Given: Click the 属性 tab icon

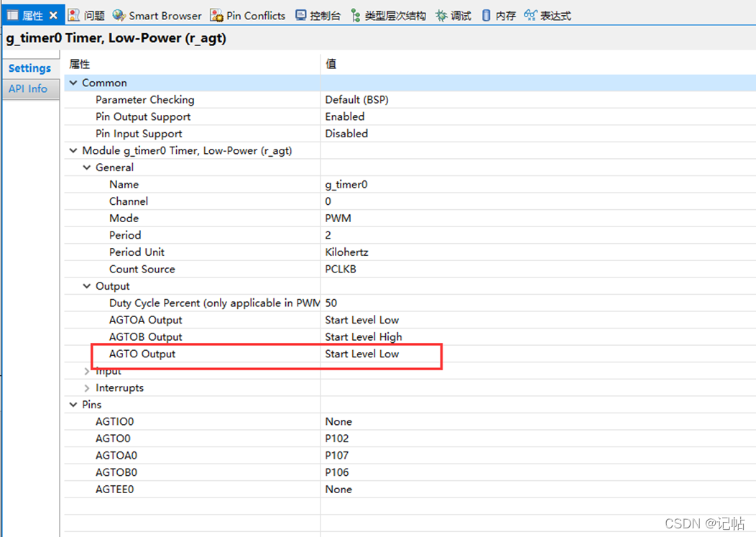Looking at the screenshot, I should coord(12,15).
